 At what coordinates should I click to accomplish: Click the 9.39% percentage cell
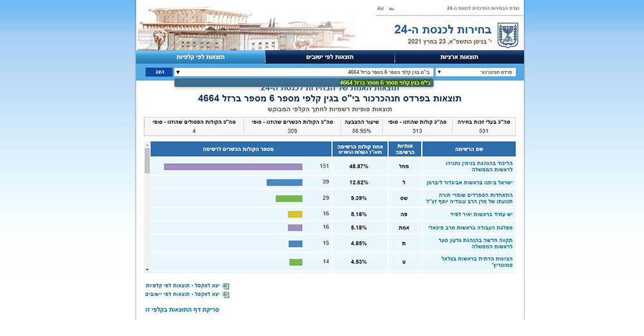359,198
